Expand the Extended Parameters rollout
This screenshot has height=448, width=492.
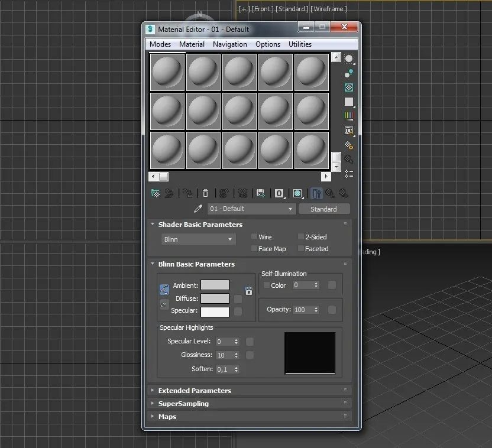point(195,391)
